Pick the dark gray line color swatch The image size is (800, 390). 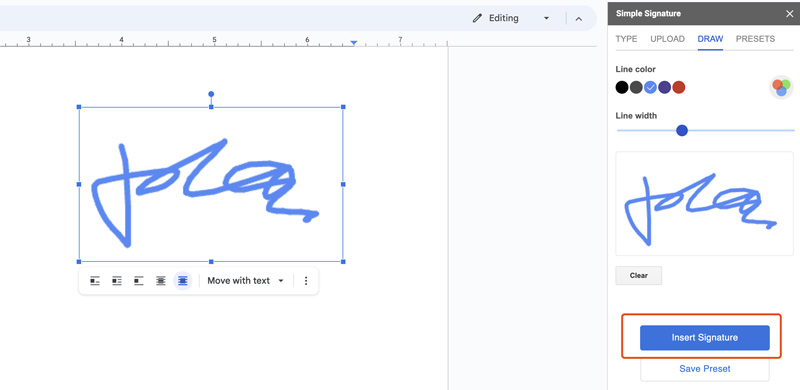[x=636, y=87]
